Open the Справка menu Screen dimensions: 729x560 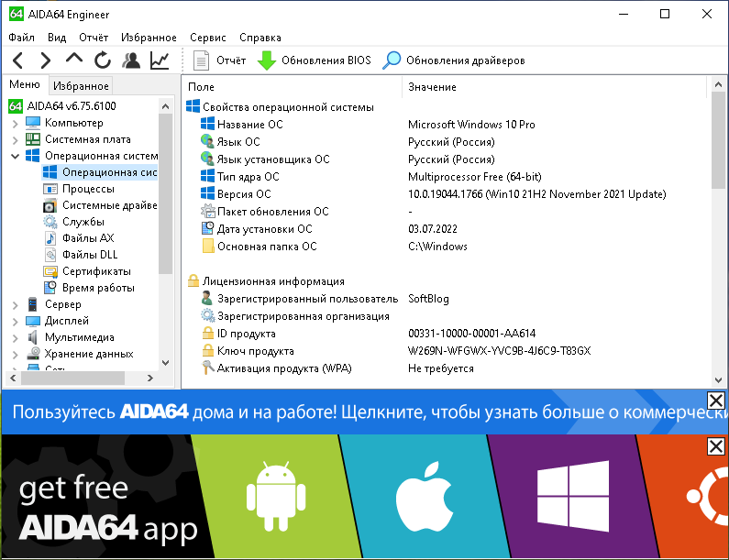point(260,38)
